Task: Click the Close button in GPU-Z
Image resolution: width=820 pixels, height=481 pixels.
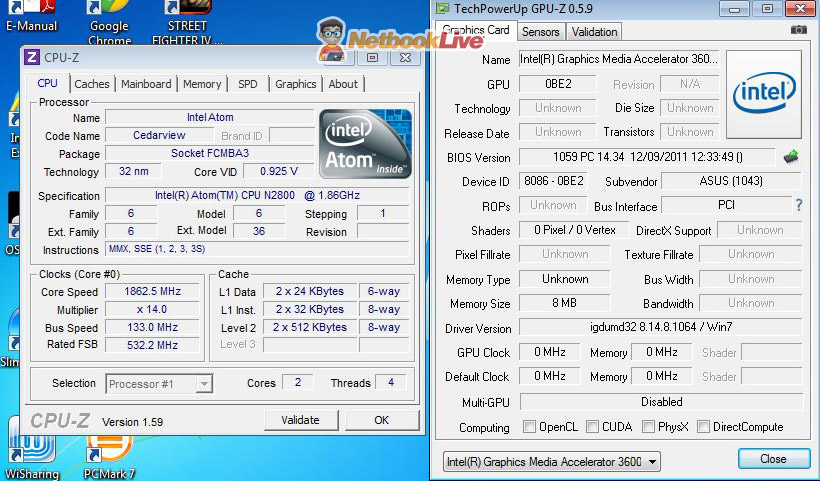Action: (773, 459)
